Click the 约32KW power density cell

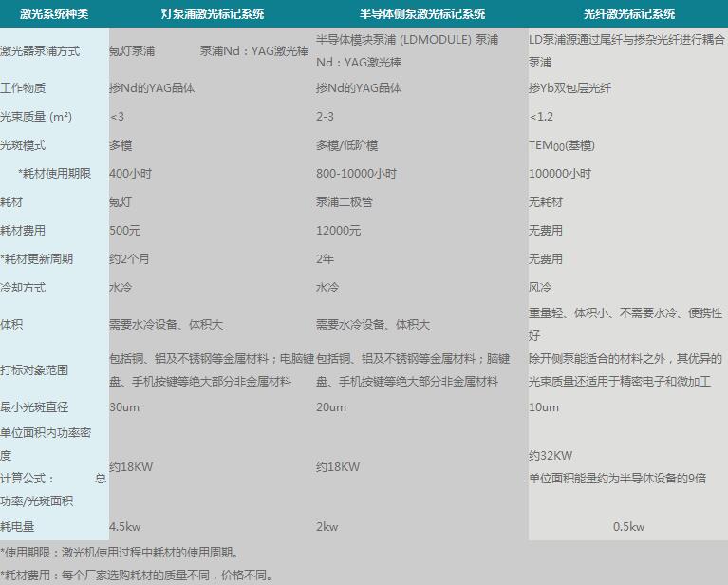coord(551,456)
